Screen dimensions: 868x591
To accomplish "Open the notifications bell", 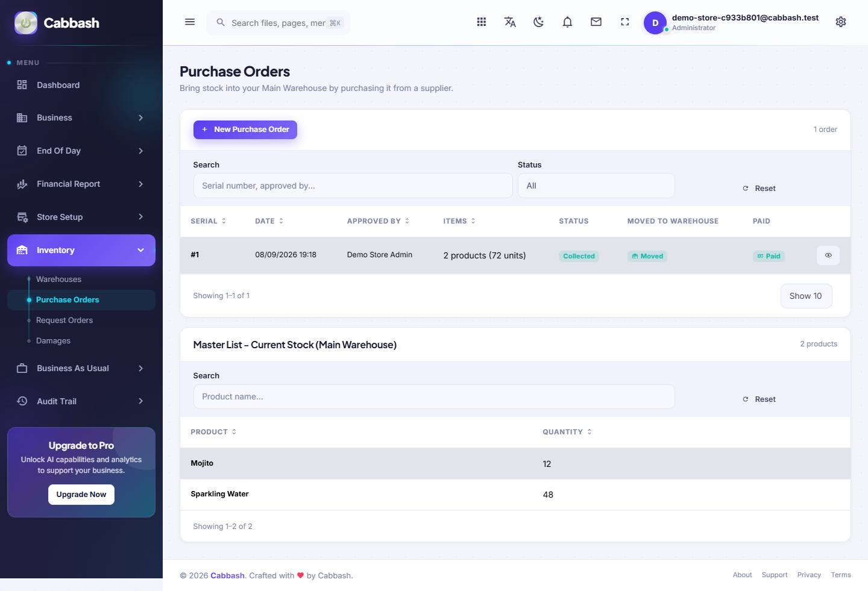I will [x=567, y=22].
